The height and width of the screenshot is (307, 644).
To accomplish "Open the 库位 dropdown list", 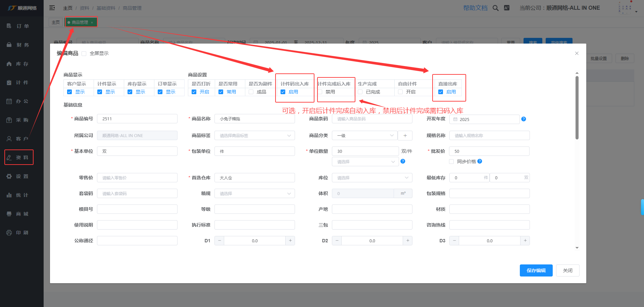I will coord(372,178).
